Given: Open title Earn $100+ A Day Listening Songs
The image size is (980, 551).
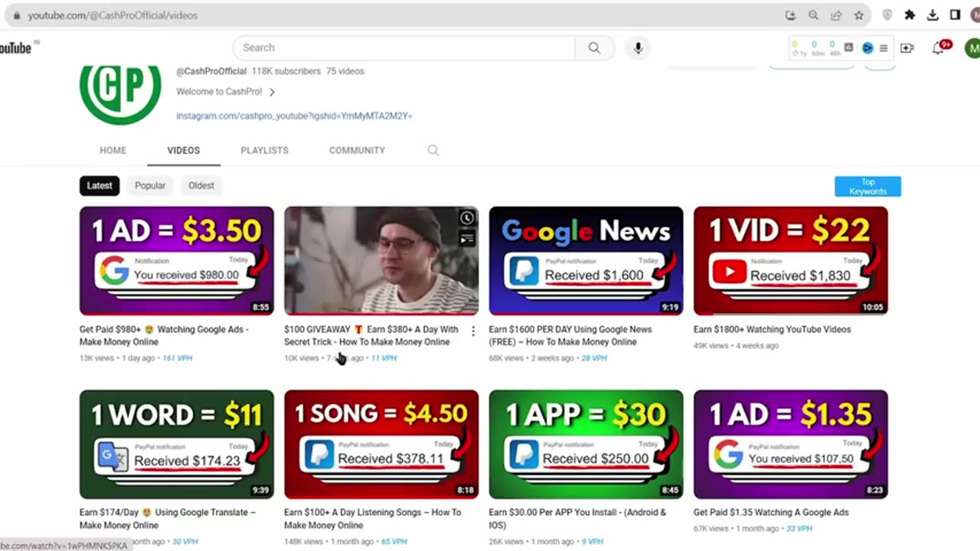Looking at the screenshot, I should click(373, 519).
